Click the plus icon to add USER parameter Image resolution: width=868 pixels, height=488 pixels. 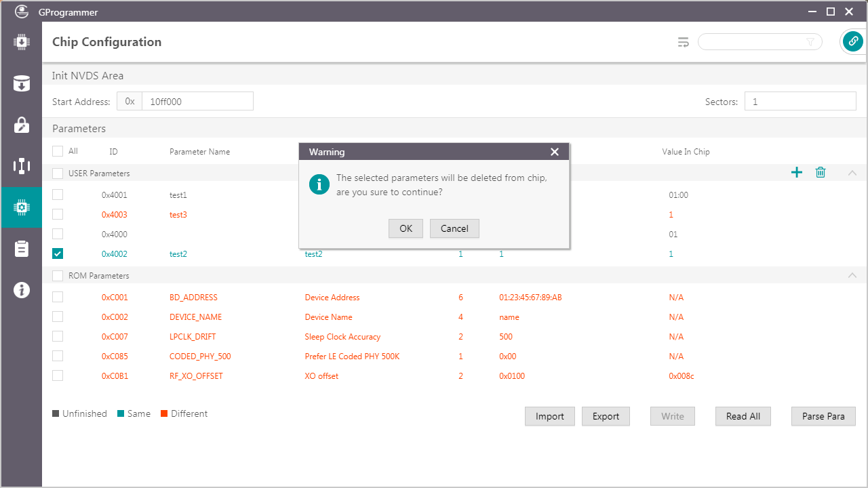tap(797, 173)
